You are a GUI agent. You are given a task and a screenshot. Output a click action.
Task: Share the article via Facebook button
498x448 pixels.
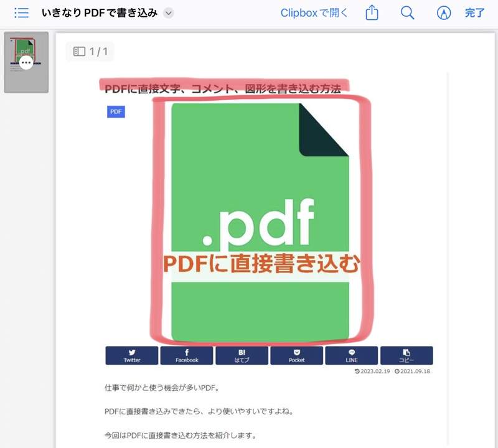point(187,355)
